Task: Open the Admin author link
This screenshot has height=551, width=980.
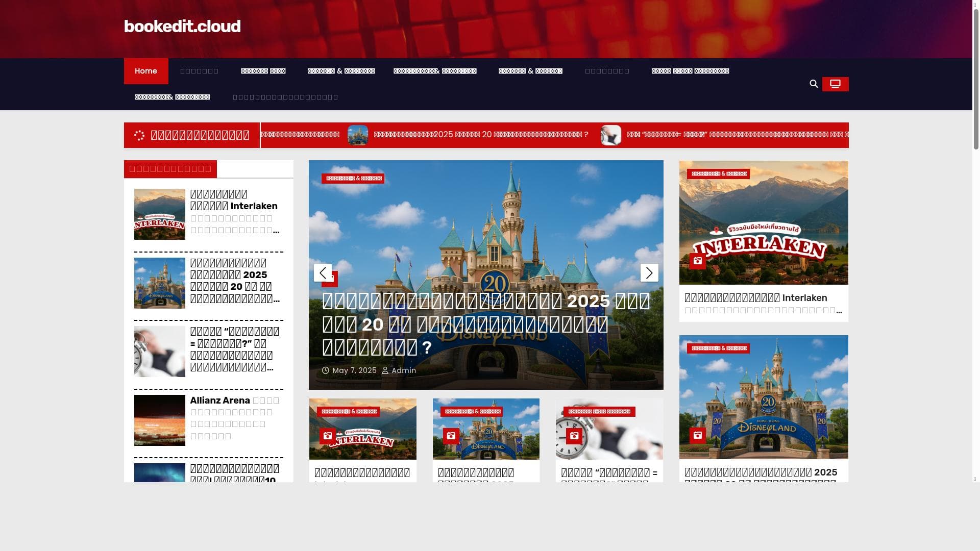Action: pos(403,370)
